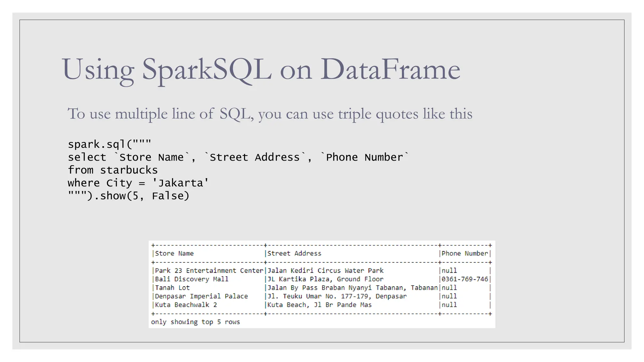Select 'Park 23 Entertainment Center' cell
The width and height of the screenshot is (644, 362).
tap(209, 271)
